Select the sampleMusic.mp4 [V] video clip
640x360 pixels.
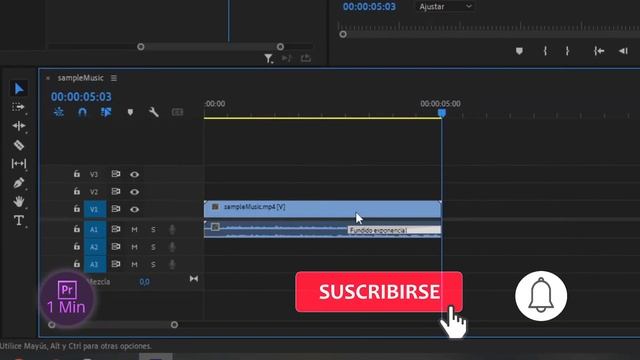(x=322, y=209)
